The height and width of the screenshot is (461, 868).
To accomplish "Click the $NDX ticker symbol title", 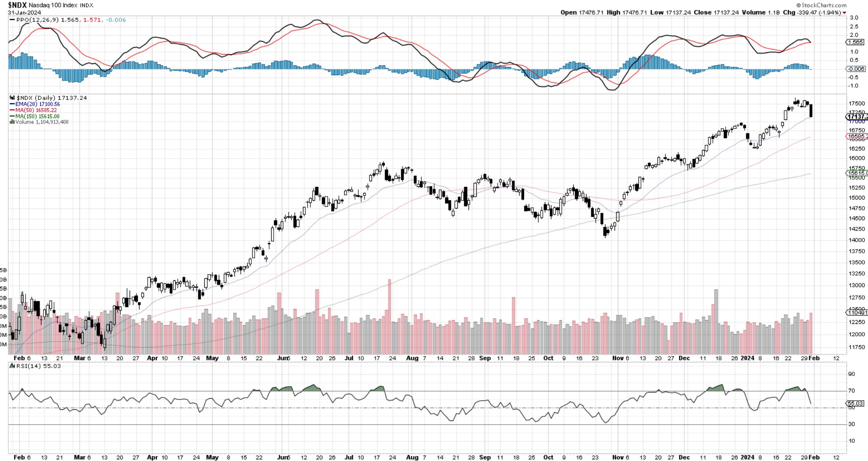I will (18, 5).
